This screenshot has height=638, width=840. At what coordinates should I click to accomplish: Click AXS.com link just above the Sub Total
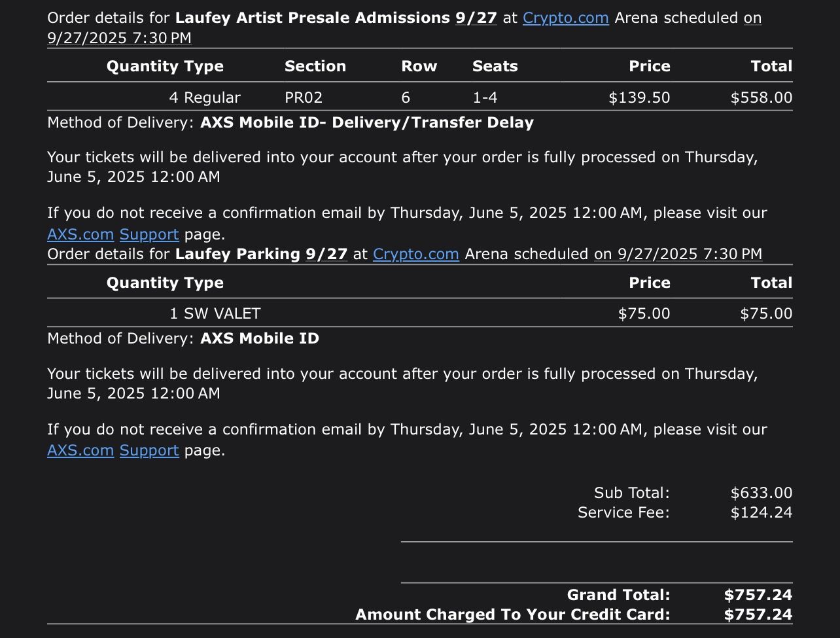(x=80, y=450)
